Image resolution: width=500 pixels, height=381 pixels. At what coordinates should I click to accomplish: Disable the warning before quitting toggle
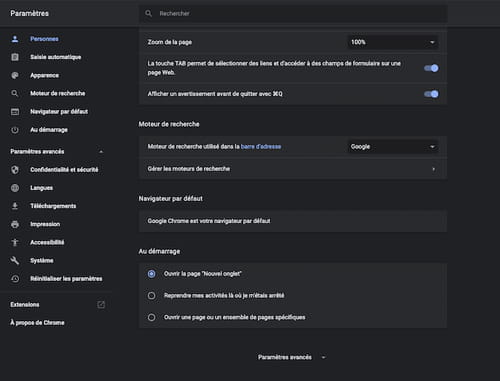431,94
